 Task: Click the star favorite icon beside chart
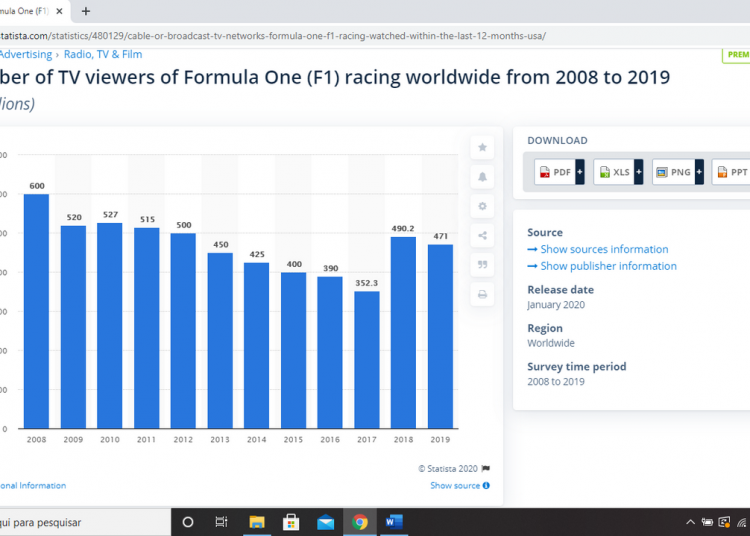pyautogui.click(x=483, y=147)
